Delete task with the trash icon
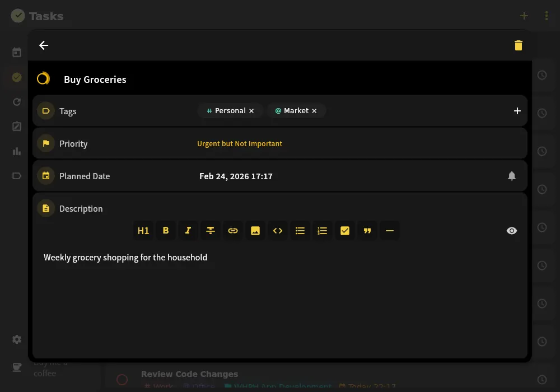 click(x=518, y=45)
